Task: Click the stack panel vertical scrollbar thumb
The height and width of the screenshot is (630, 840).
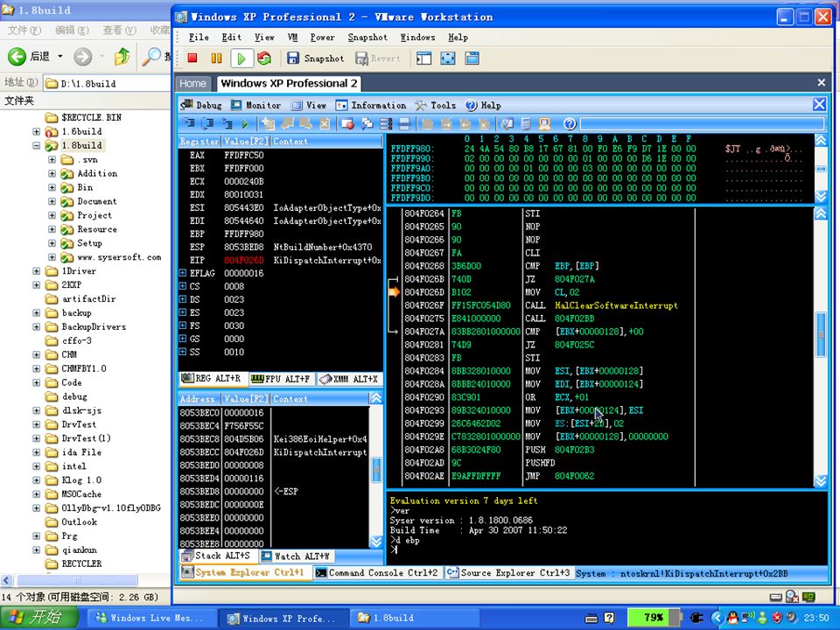Action: (x=376, y=470)
